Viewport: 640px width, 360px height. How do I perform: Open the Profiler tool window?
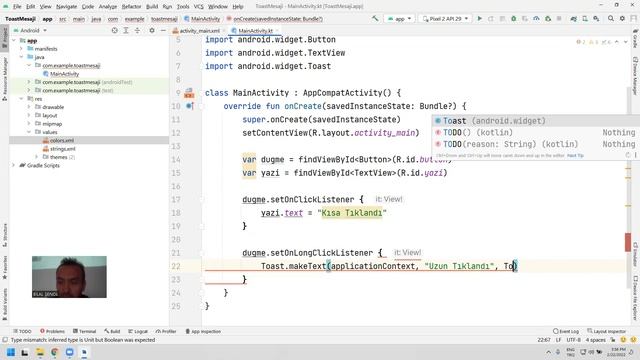point(166,331)
